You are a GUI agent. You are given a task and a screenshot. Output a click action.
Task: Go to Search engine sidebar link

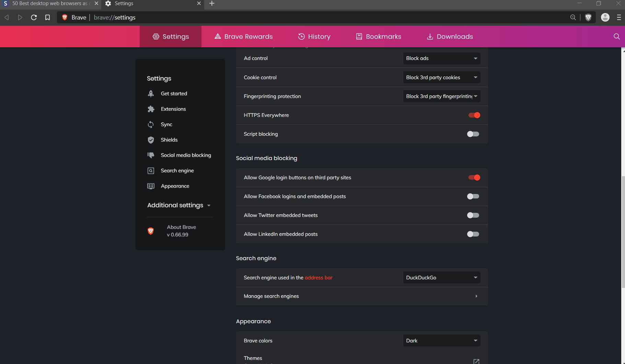coord(177,171)
